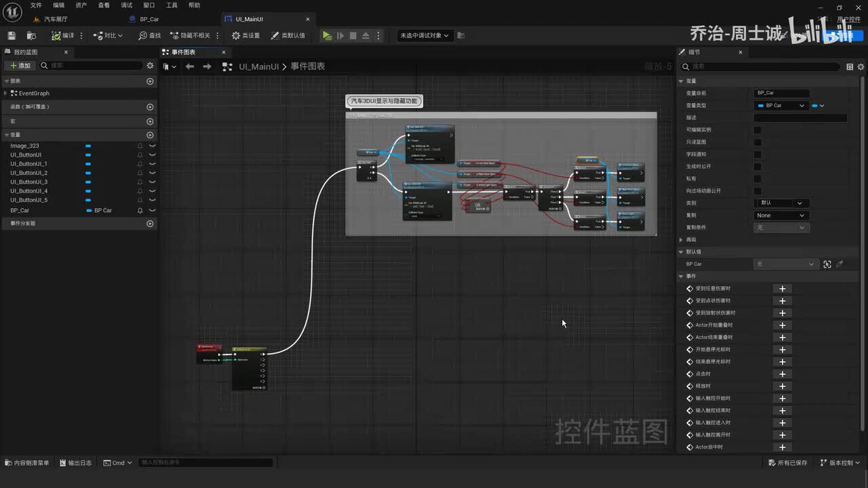Screen dimensions: 868x488
Task: Click the type color pill of UI_ButtonUI_5
Action: (x=88, y=200)
